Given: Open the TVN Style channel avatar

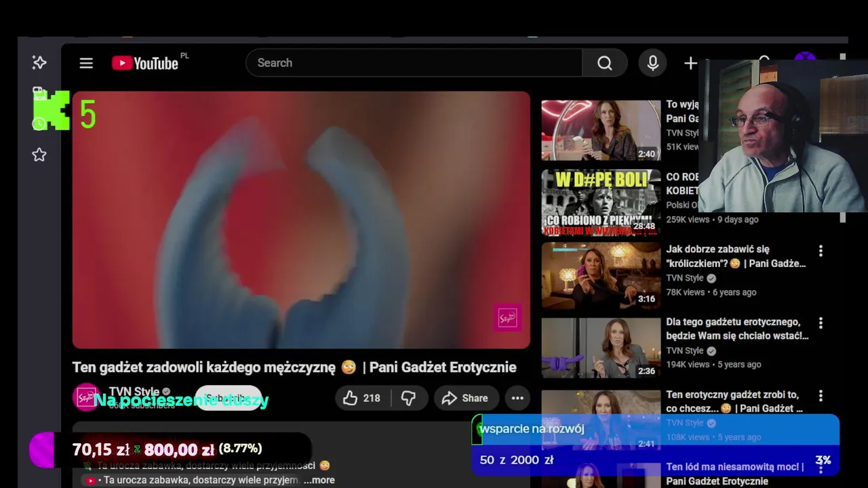Looking at the screenshot, I should [x=86, y=398].
